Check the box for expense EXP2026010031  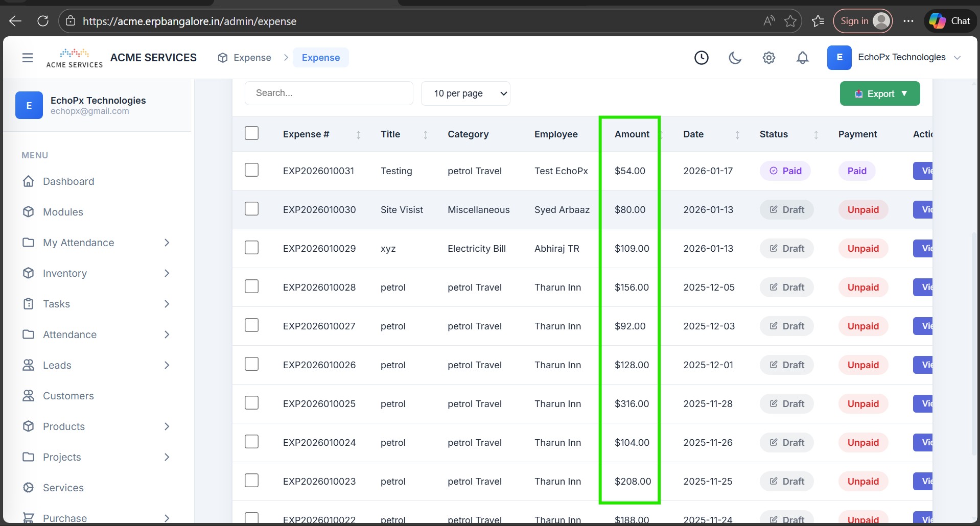tap(251, 170)
